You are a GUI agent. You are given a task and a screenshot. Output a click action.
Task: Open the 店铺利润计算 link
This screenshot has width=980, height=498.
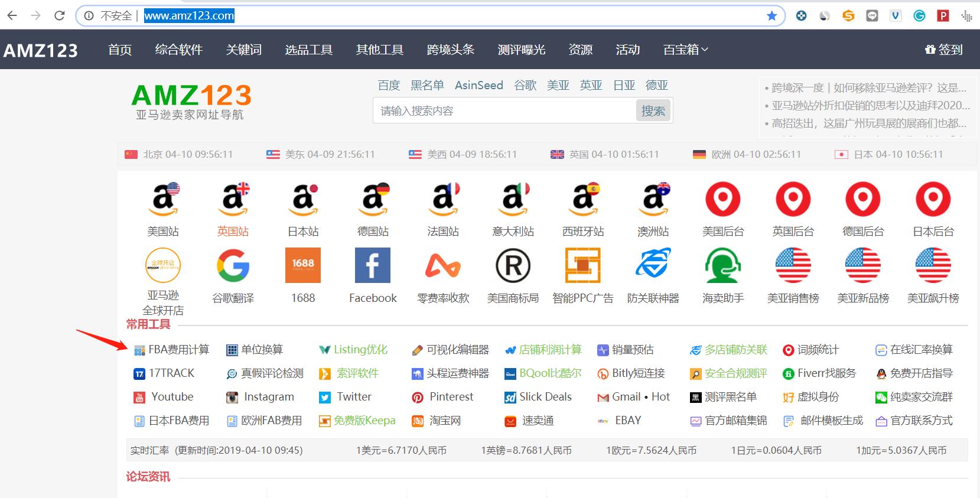coord(543,350)
